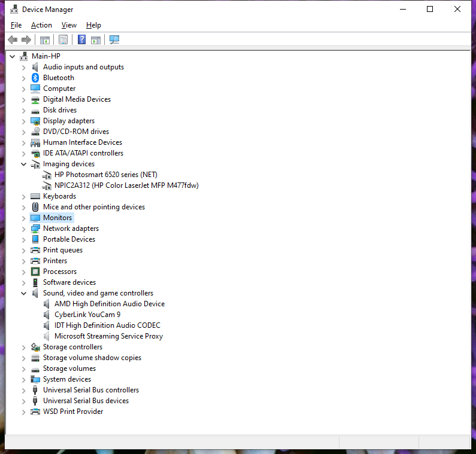The image size is (476, 454).
Task: Click the Keyboards category icon
Action: pyautogui.click(x=35, y=196)
